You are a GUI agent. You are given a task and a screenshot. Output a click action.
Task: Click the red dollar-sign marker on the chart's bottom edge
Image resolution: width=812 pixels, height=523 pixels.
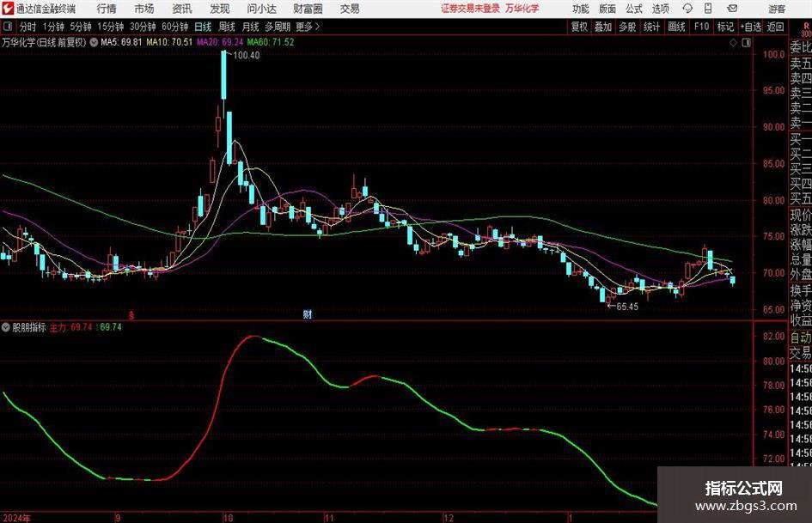coord(131,314)
